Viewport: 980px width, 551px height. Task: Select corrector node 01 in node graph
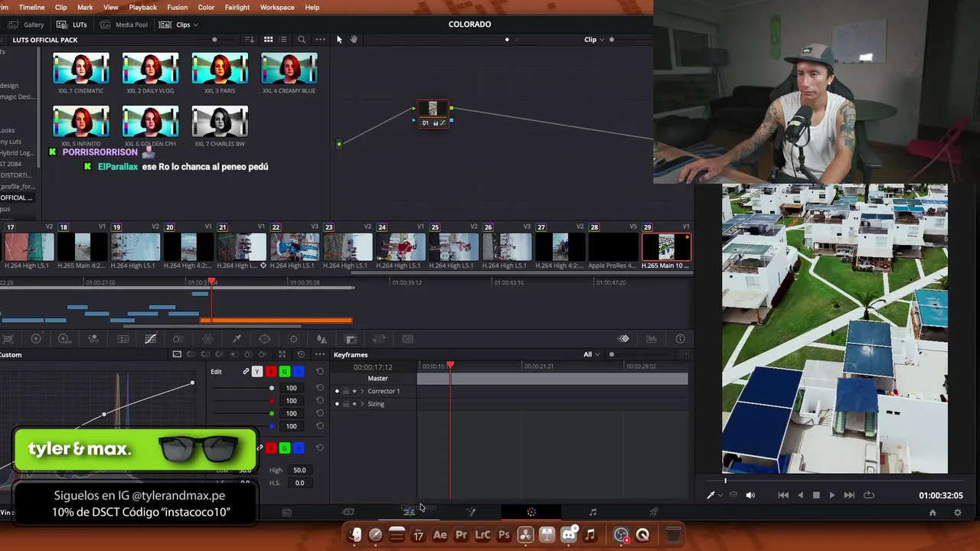click(433, 114)
